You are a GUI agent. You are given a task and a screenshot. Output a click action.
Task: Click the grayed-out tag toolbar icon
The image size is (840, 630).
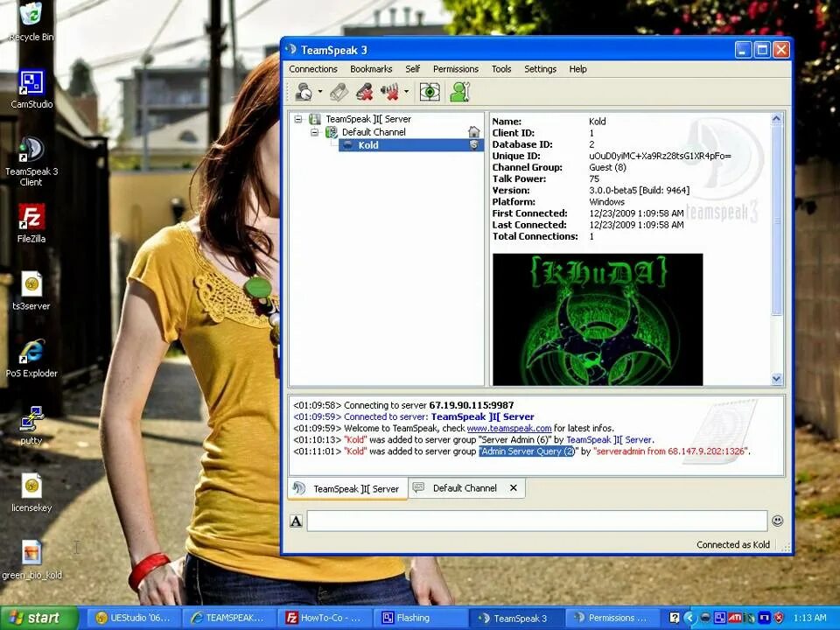tap(339, 92)
